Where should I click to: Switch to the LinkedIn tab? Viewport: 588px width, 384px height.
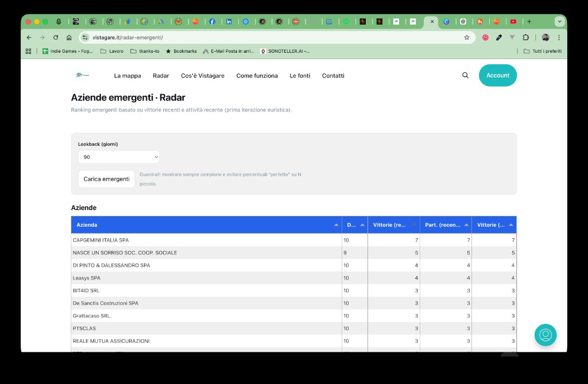(229, 22)
